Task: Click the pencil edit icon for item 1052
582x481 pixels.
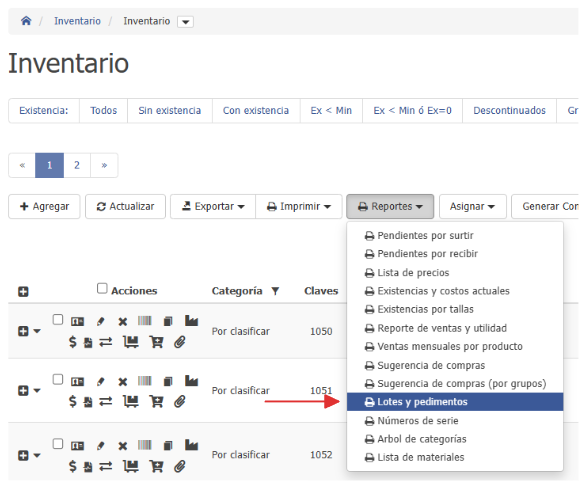Action: (100, 446)
